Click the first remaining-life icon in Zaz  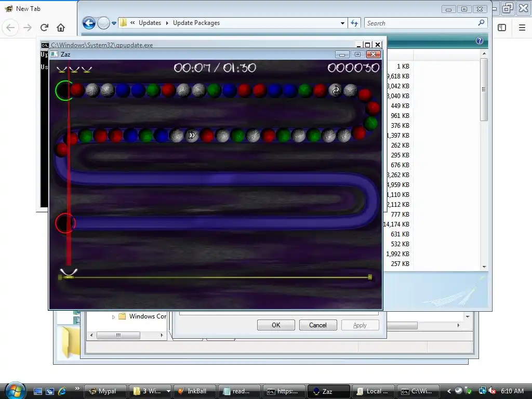click(62, 70)
